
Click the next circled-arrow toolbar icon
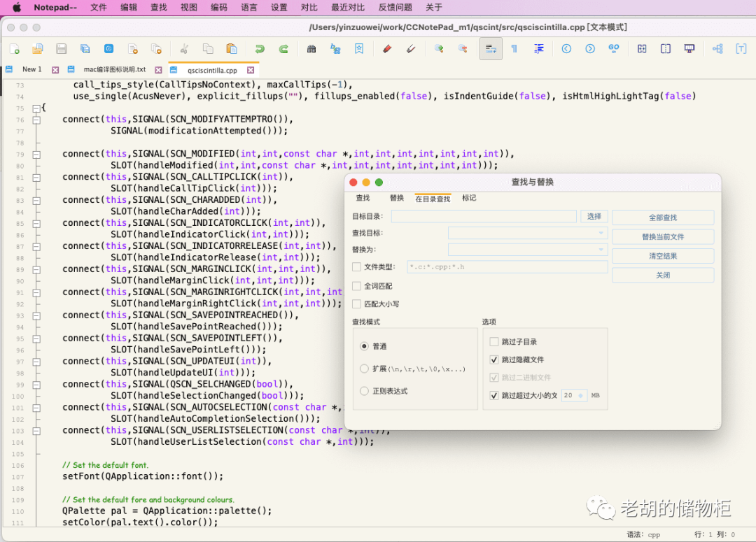[590, 49]
